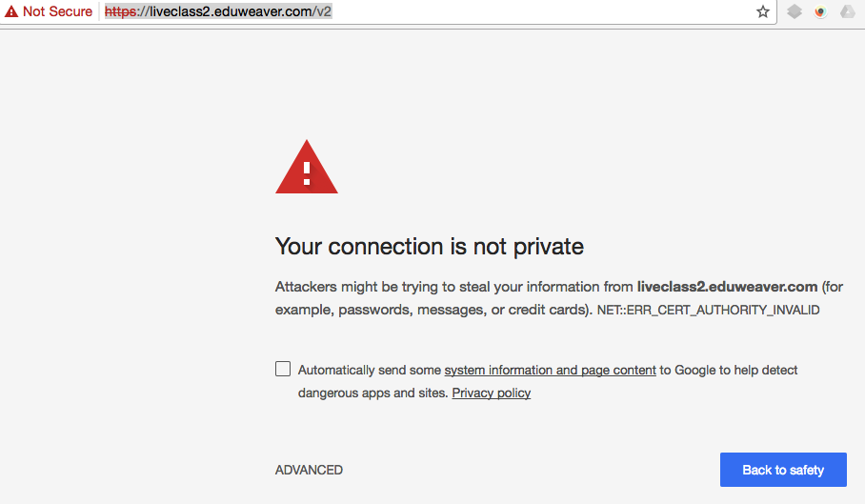Bookmark this page with the star icon
865x504 pixels.
[762, 11]
